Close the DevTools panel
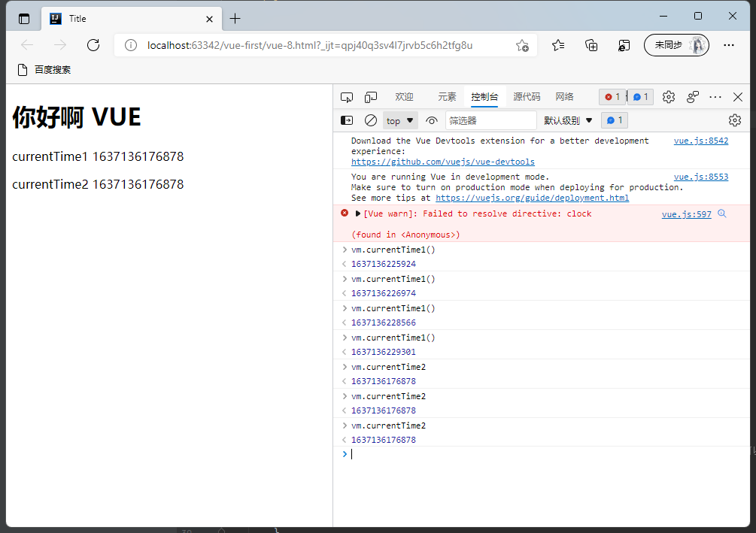 [x=738, y=97]
